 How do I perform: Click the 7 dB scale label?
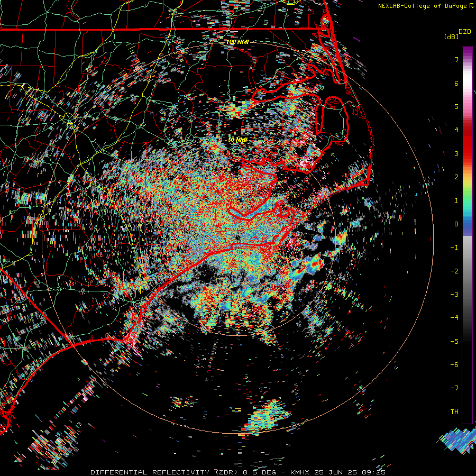point(456,59)
